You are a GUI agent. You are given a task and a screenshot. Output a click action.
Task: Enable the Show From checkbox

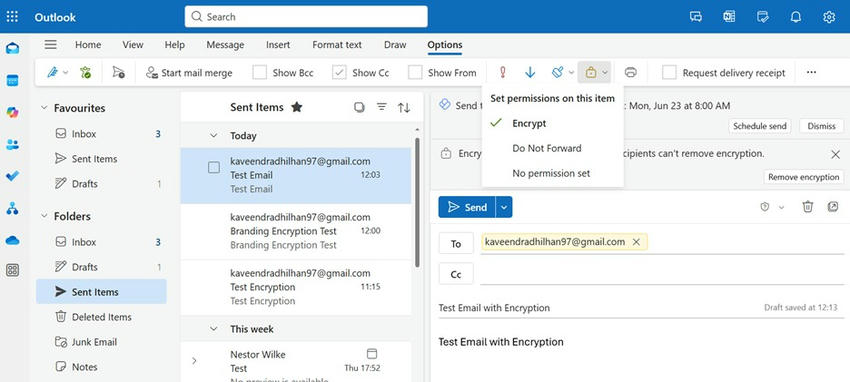tap(415, 73)
